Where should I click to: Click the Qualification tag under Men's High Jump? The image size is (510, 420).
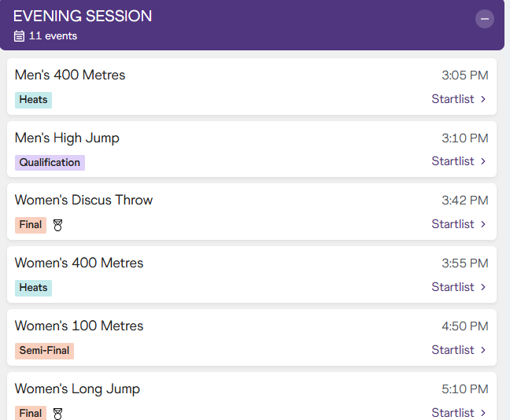click(50, 163)
